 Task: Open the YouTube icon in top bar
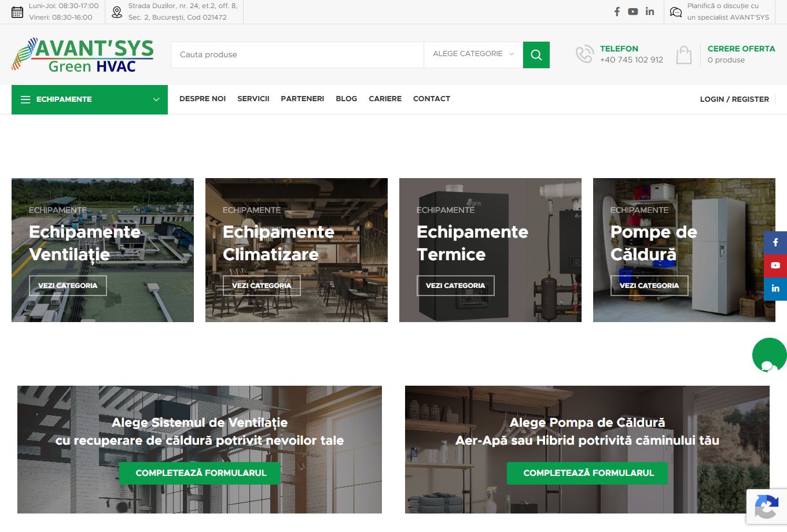pos(633,12)
